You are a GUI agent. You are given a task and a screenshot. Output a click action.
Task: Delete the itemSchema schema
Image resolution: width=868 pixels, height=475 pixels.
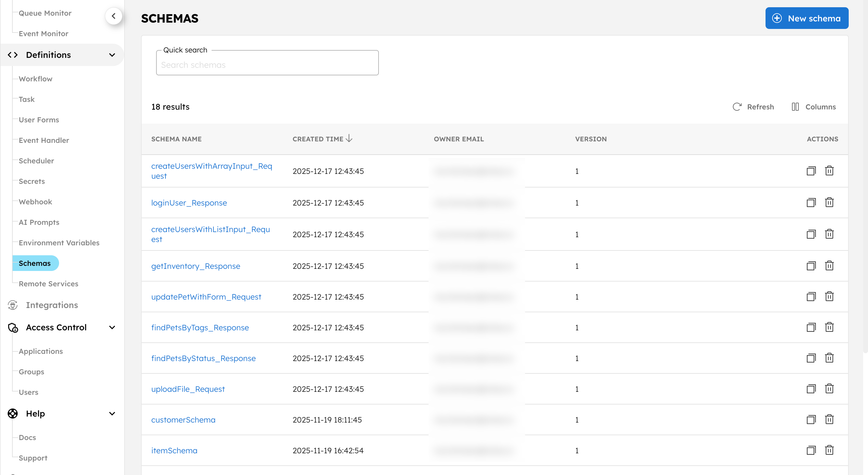[x=829, y=450]
